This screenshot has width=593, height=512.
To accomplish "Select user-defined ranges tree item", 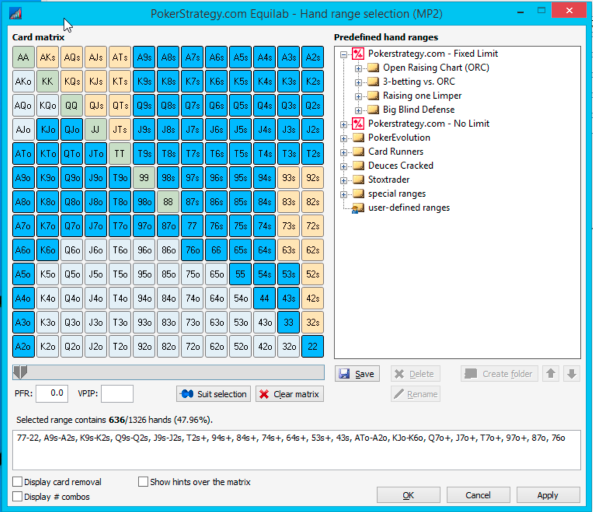I will 409,208.
